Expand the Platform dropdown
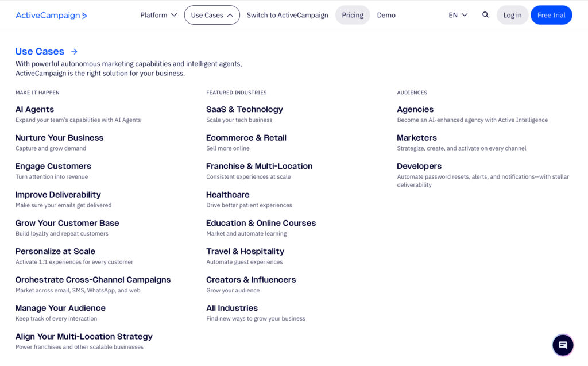The height and width of the screenshot is (366, 588). tap(158, 15)
